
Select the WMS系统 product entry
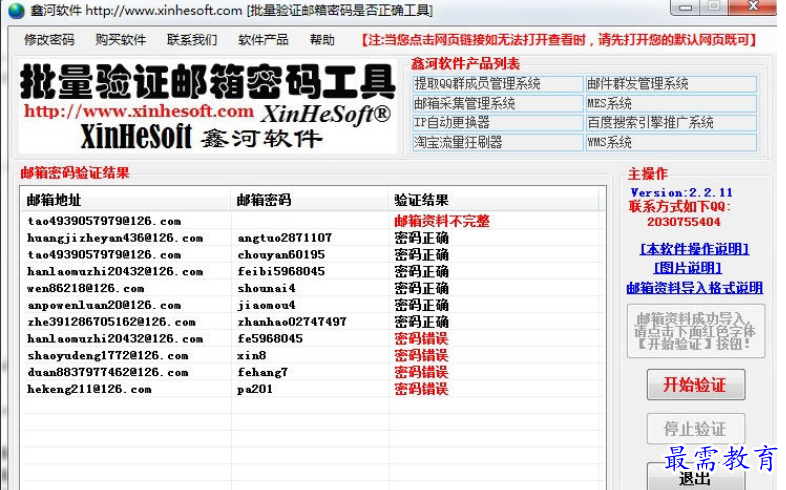(671, 142)
